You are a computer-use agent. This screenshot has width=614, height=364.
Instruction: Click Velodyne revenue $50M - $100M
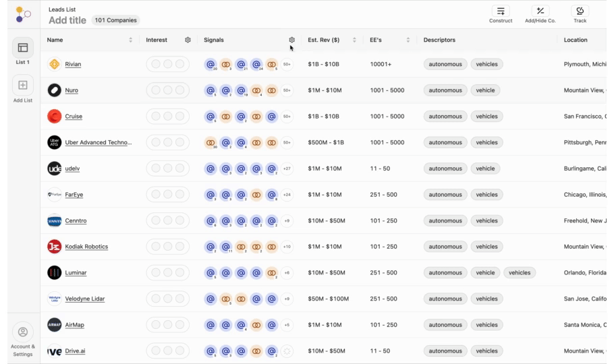(x=328, y=299)
